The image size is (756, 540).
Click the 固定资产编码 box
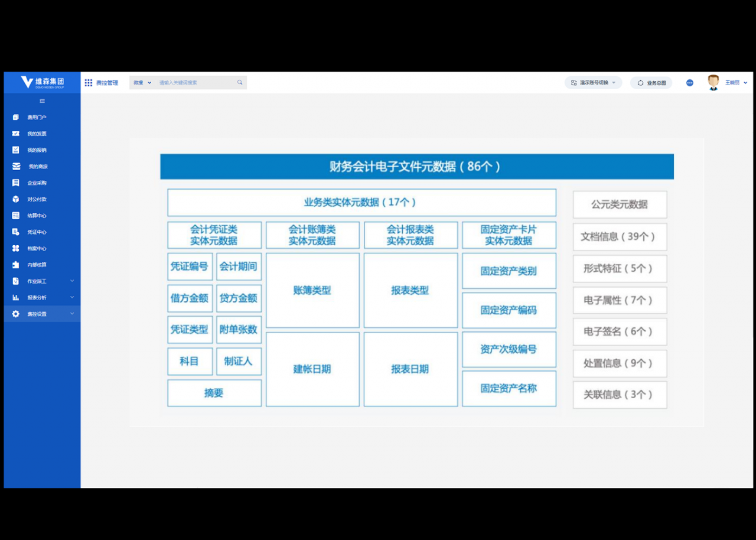[509, 310]
